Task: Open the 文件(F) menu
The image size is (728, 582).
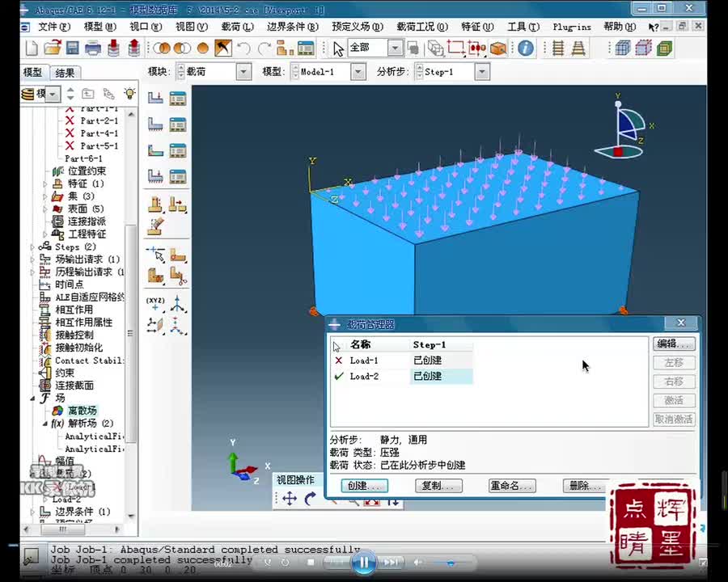Action: tap(54, 27)
